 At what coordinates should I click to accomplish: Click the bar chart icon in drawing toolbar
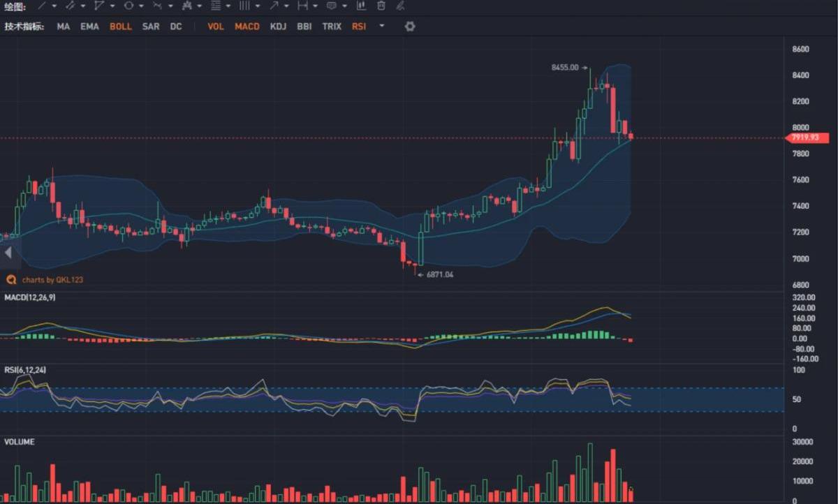pos(361,6)
